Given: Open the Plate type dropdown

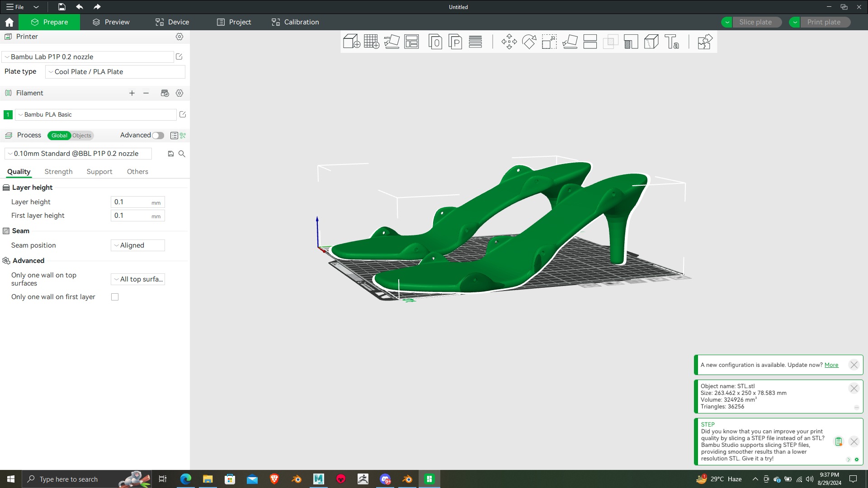Looking at the screenshot, I should pyautogui.click(x=115, y=72).
